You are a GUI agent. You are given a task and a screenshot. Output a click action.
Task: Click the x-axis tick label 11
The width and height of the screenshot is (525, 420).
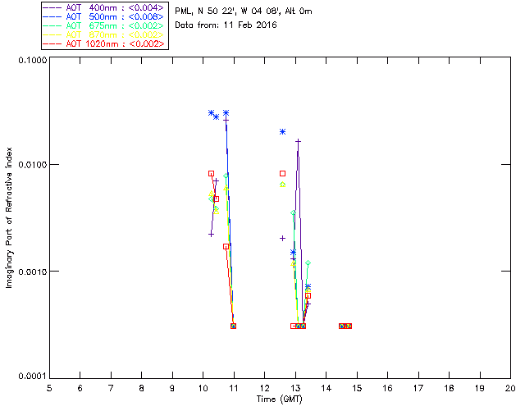click(233, 388)
